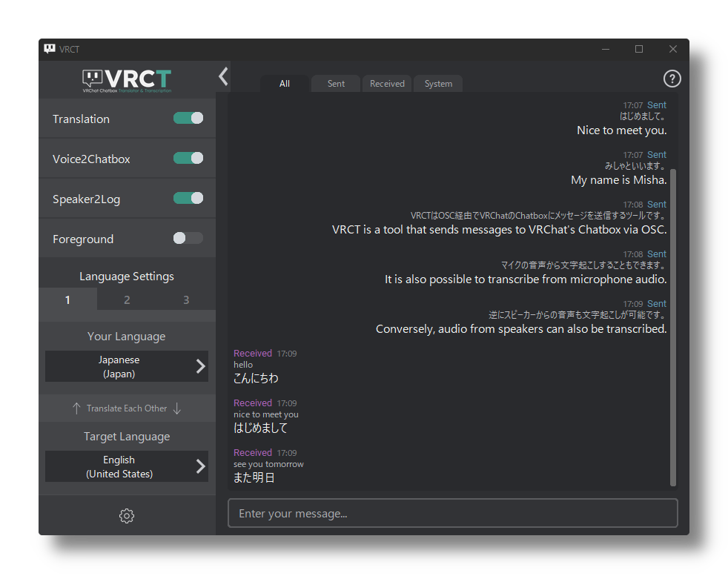Open the English (United States) target language selector

pos(126,466)
